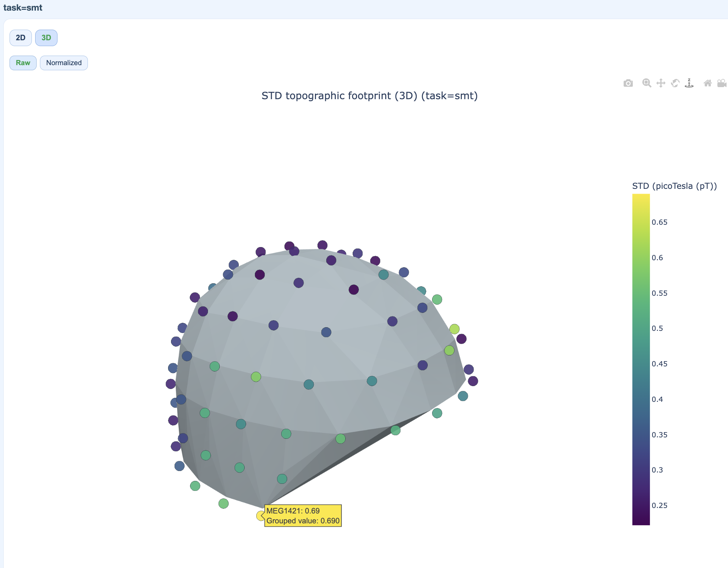
Task: Switch to the 2D view tab
Action: tap(21, 38)
